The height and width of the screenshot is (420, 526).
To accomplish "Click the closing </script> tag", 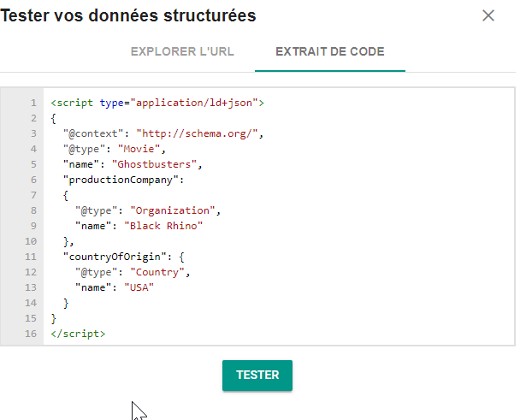I will coord(78,334).
